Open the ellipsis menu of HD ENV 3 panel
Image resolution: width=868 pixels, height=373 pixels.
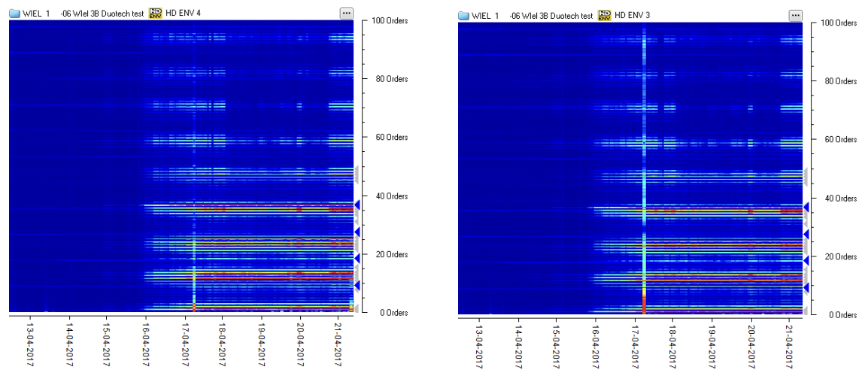[795, 16]
